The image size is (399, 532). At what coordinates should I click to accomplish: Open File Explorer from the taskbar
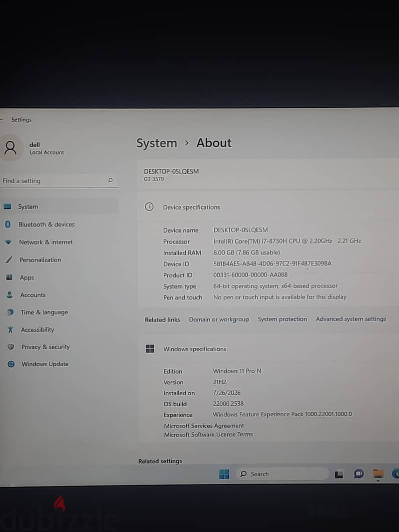378,474
